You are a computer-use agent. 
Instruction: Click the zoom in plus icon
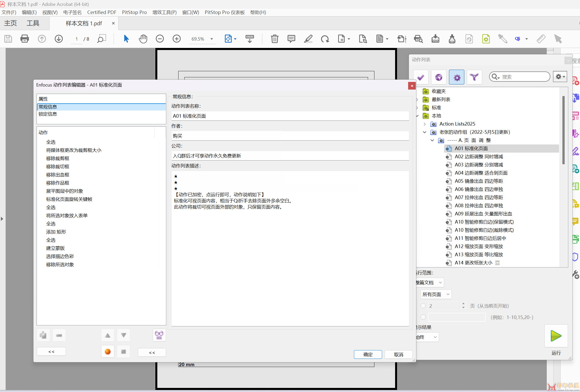click(176, 39)
